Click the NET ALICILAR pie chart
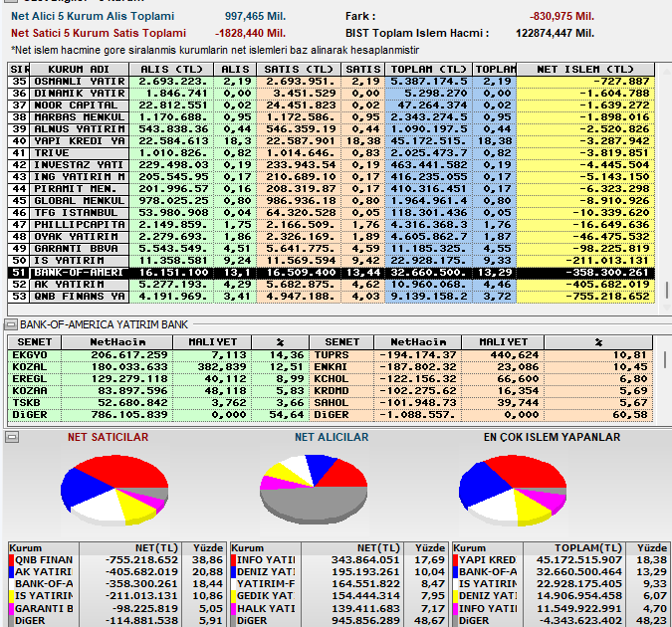Viewport: 672px width, 627px height. [x=314, y=489]
